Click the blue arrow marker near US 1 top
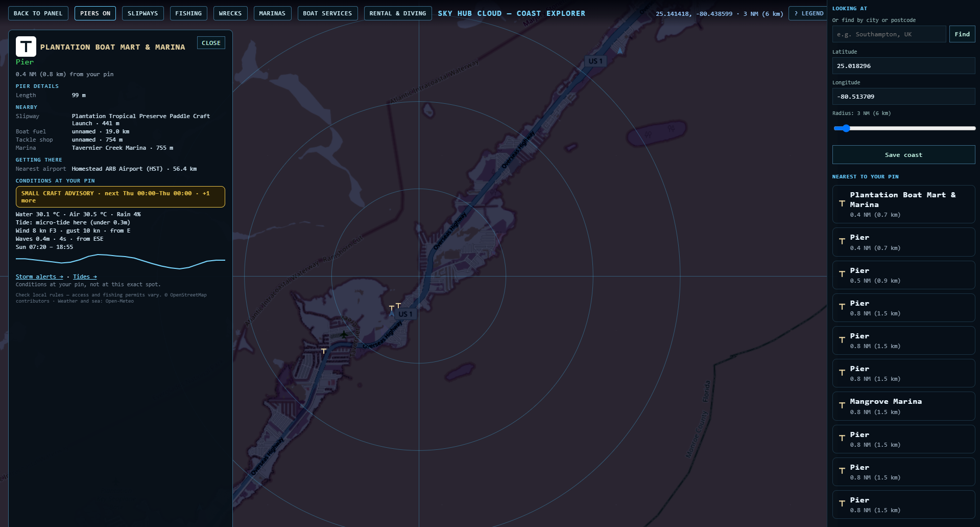Viewport: 980px width, 527px height. 620,51
